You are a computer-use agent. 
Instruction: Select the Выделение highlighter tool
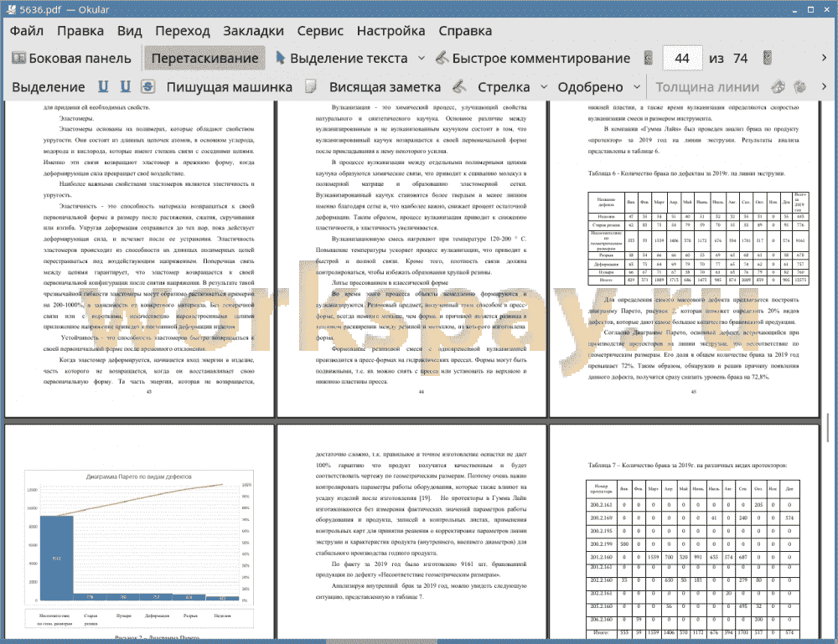tap(48, 87)
